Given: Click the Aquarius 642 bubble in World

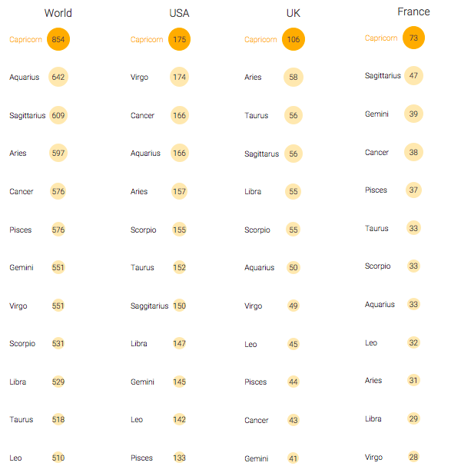Looking at the screenshot, I should tap(58, 77).
